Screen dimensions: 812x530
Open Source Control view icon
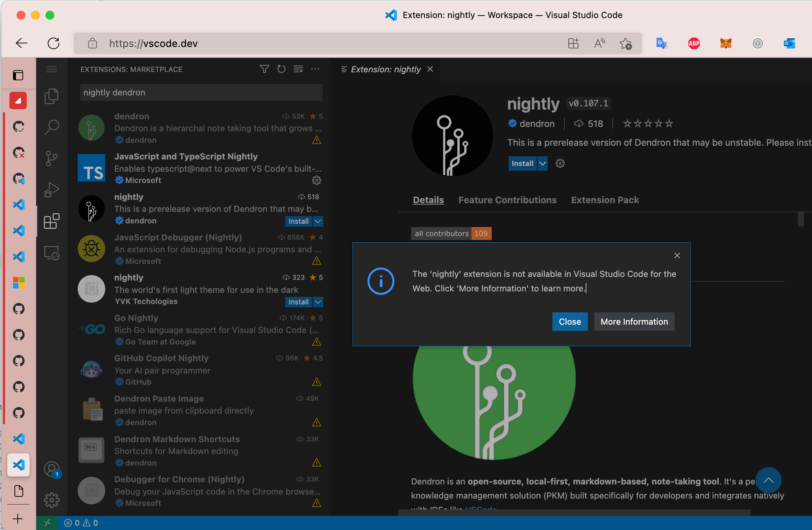(x=51, y=158)
